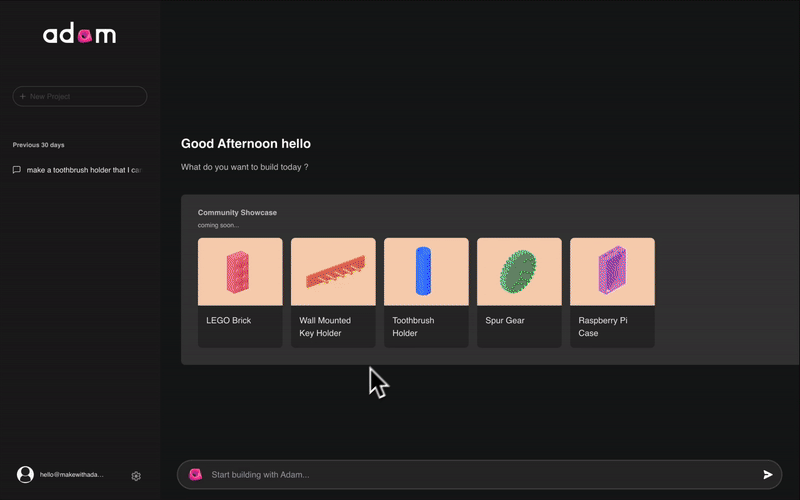
Task: Click the LEGO Brick card title
Action: point(228,321)
